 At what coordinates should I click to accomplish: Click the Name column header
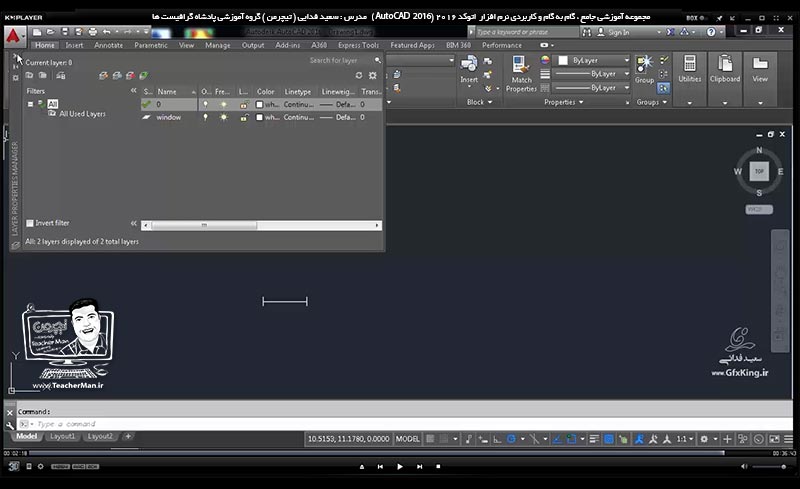tap(167, 91)
